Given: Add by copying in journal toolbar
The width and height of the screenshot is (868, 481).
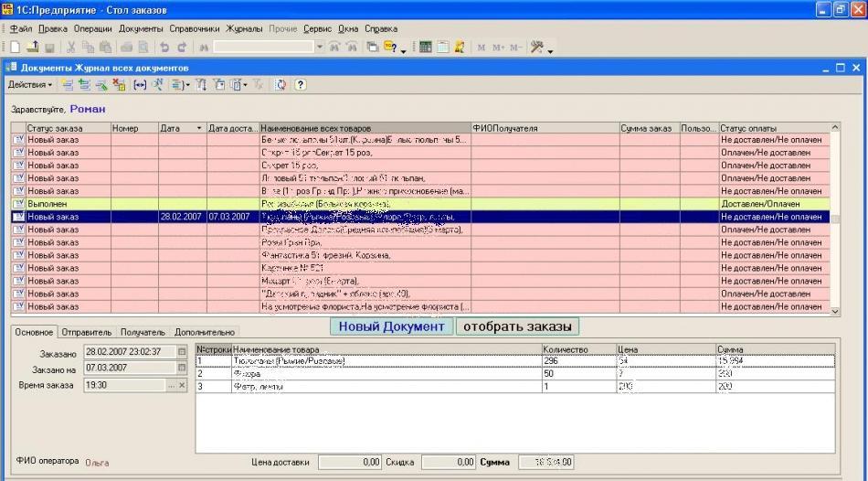Looking at the screenshot, I should (84, 85).
